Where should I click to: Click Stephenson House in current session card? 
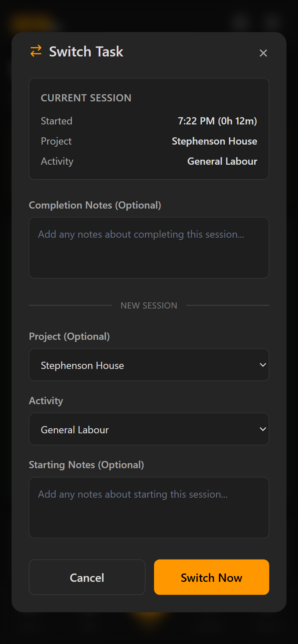coord(214,141)
